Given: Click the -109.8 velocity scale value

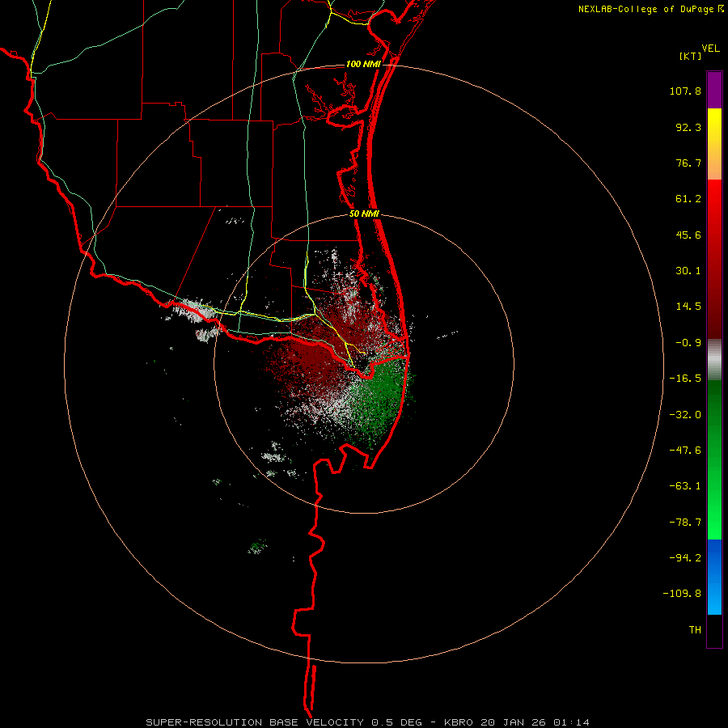Looking at the screenshot, I should (682, 594).
